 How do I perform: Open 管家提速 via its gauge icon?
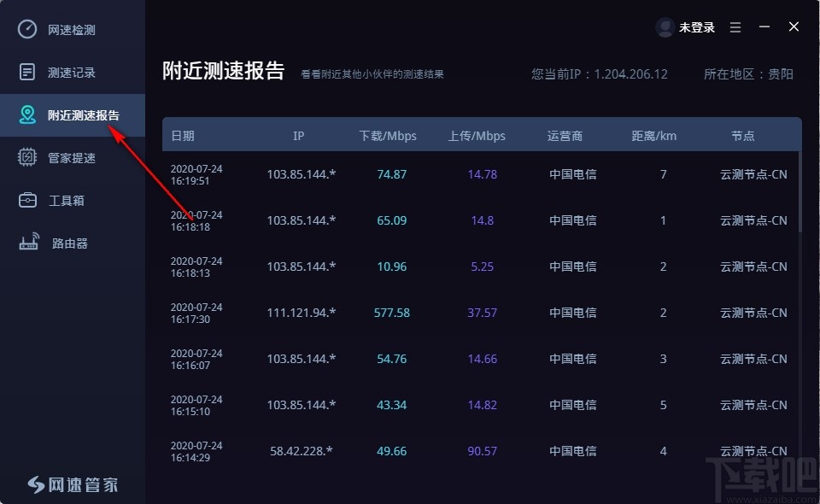coord(29,157)
